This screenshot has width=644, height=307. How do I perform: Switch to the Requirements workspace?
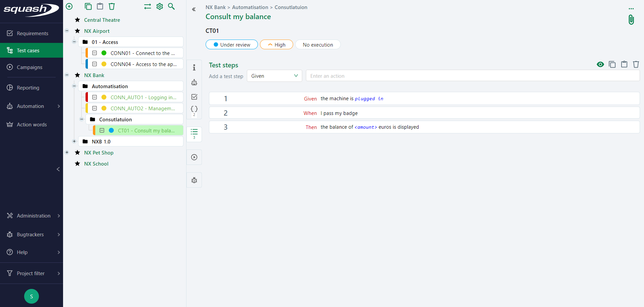(32, 33)
